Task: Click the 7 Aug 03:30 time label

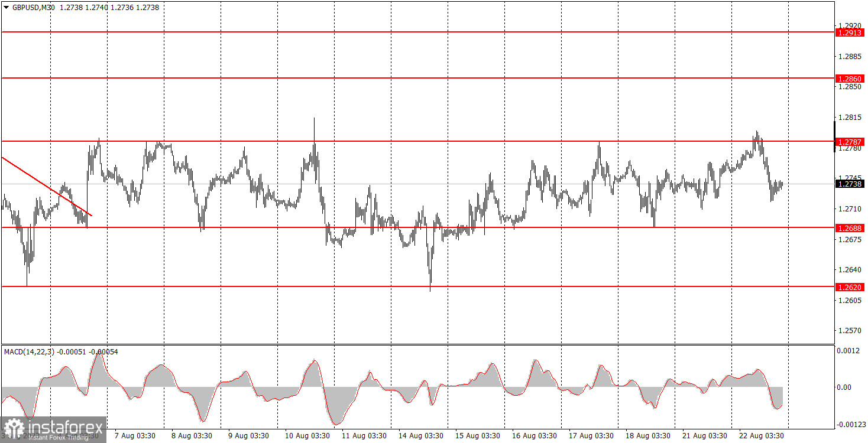Action: (x=134, y=436)
